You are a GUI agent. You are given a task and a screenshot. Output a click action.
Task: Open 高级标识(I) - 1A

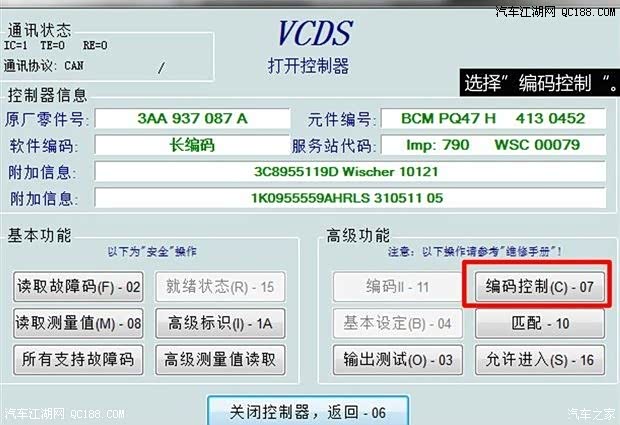pyautogui.click(x=220, y=323)
